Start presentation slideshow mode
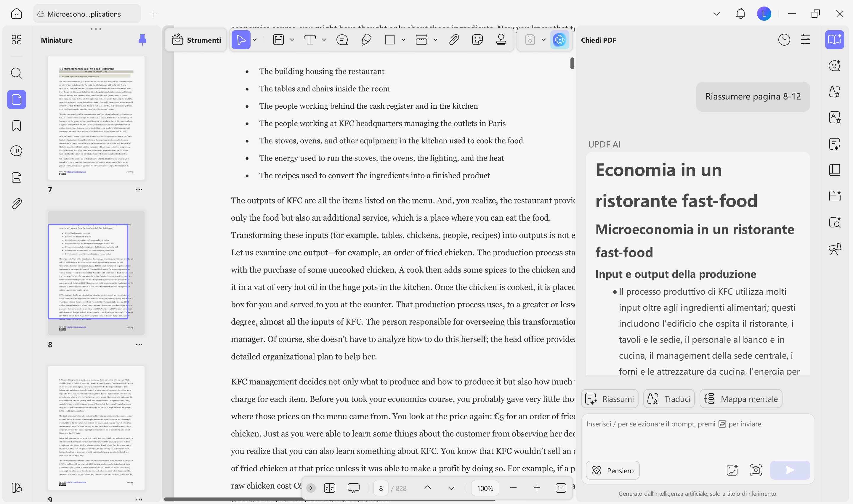The height and width of the screenshot is (504, 853). coord(353,488)
